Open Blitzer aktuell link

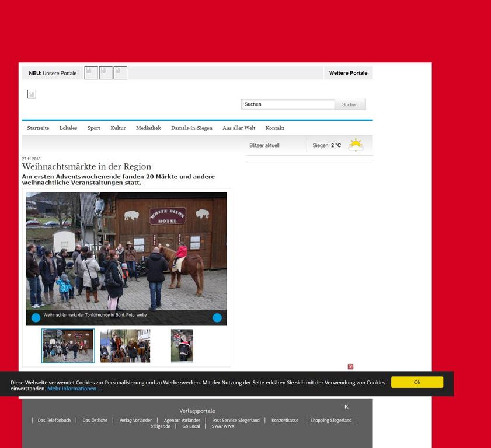tap(264, 145)
